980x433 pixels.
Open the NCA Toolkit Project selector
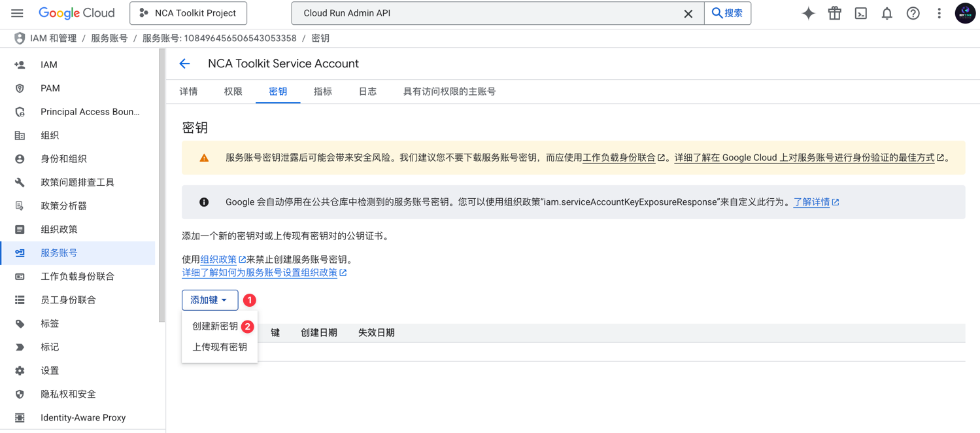188,13
